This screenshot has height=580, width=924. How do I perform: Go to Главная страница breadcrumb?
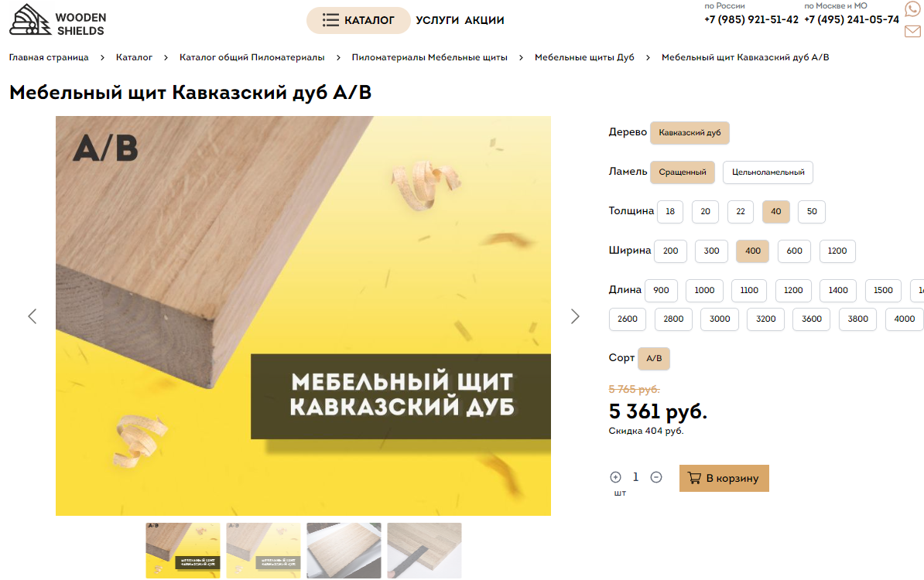coord(49,57)
